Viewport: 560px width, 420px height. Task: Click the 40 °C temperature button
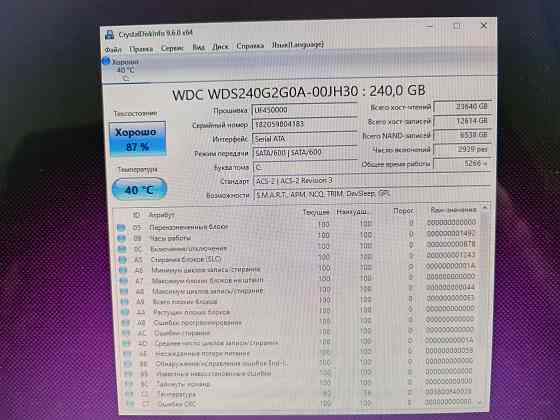tap(139, 189)
